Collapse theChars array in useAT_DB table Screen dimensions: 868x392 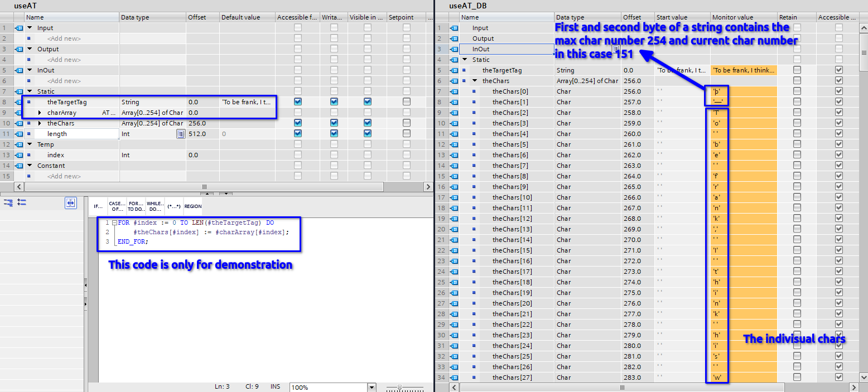[475, 81]
